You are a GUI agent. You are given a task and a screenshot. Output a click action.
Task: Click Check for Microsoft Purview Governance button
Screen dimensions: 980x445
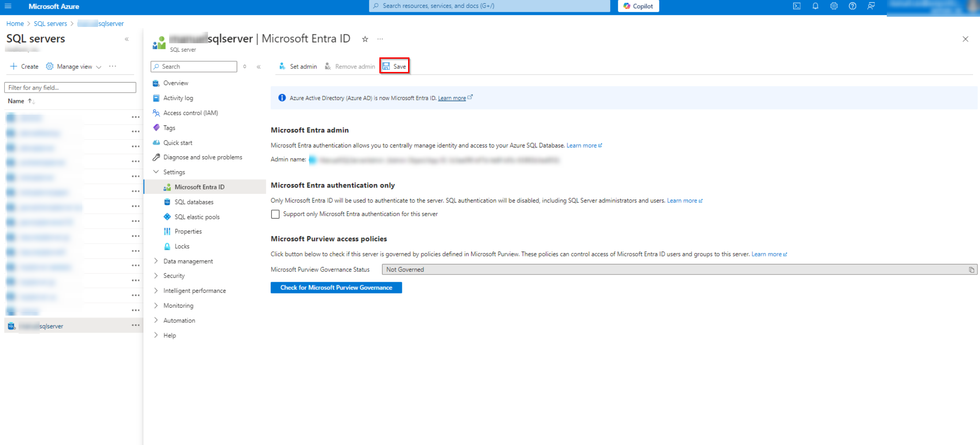336,287
